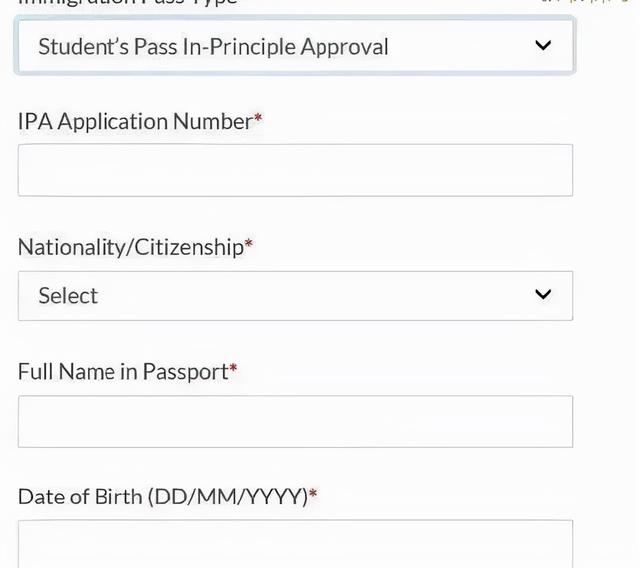The width and height of the screenshot is (640, 568).
Task: Click the Date of Birth (DD/MM/YYYY) label
Action: pyautogui.click(x=163, y=497)
